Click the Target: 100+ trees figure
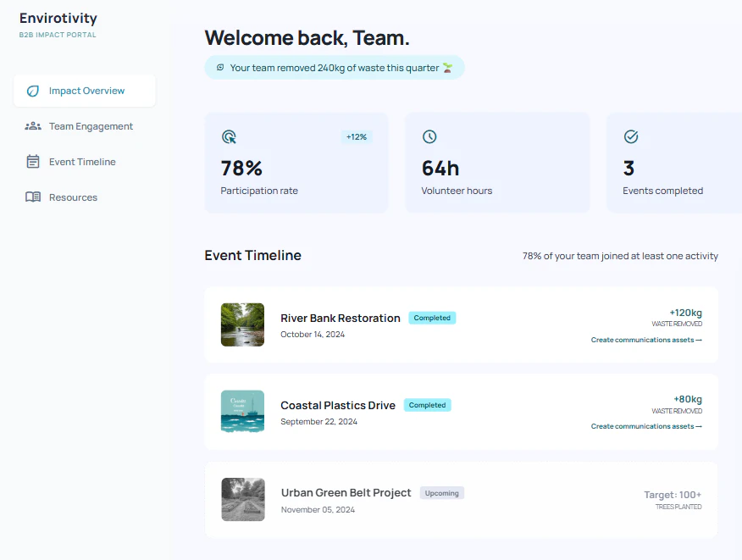The height and width of the screenshot is (560, 742). [x=673, y=495]
